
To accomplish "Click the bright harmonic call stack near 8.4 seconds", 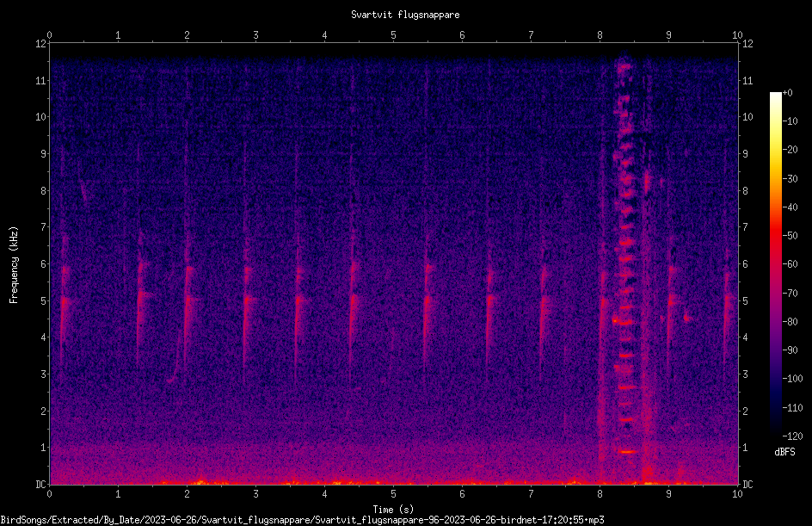I will (x=625, y=259).
